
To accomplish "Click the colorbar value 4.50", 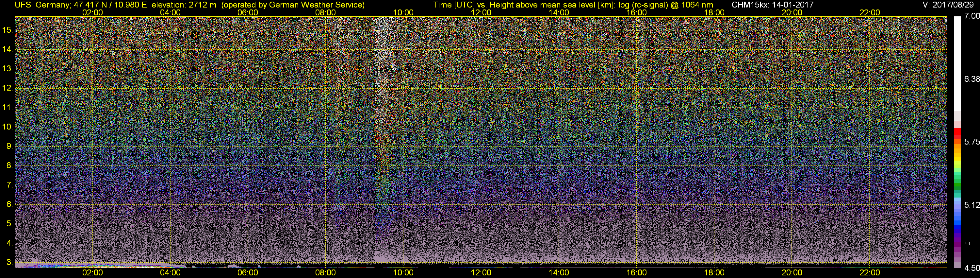I will tap(972, 268).
